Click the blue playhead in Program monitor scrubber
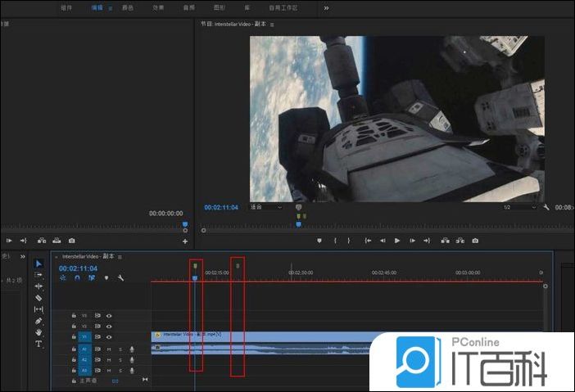The width and height of the screenshot is (575, 392). pos(298,223)
